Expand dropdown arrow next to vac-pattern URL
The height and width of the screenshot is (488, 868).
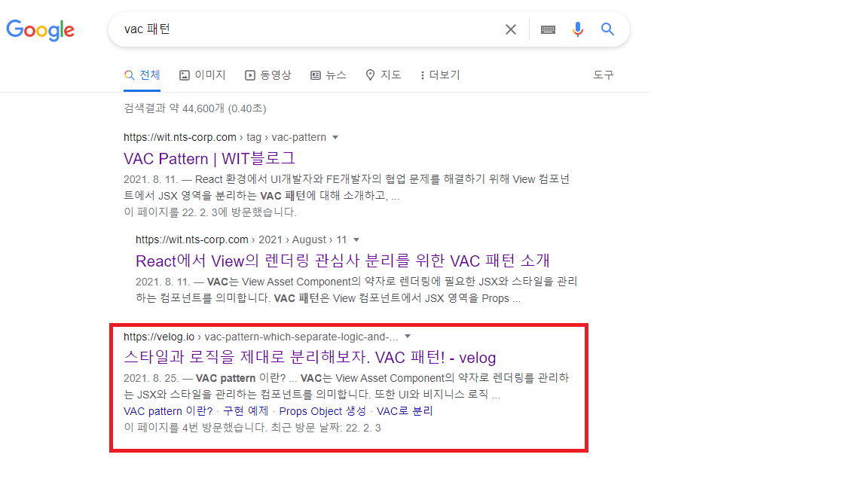pos(335,137)
